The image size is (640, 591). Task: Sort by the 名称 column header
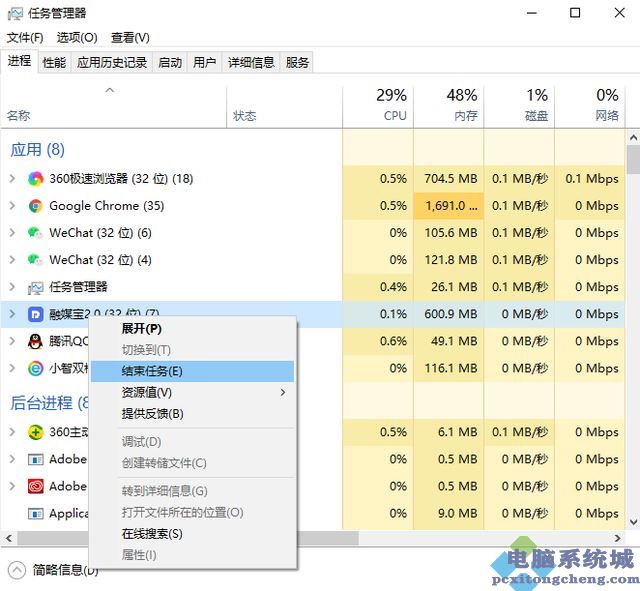(x=113, y=107)
